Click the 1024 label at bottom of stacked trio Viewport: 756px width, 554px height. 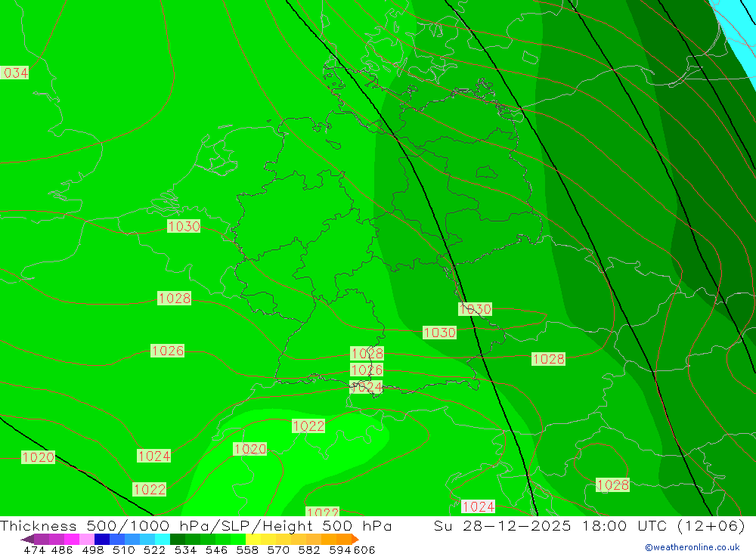366,387
